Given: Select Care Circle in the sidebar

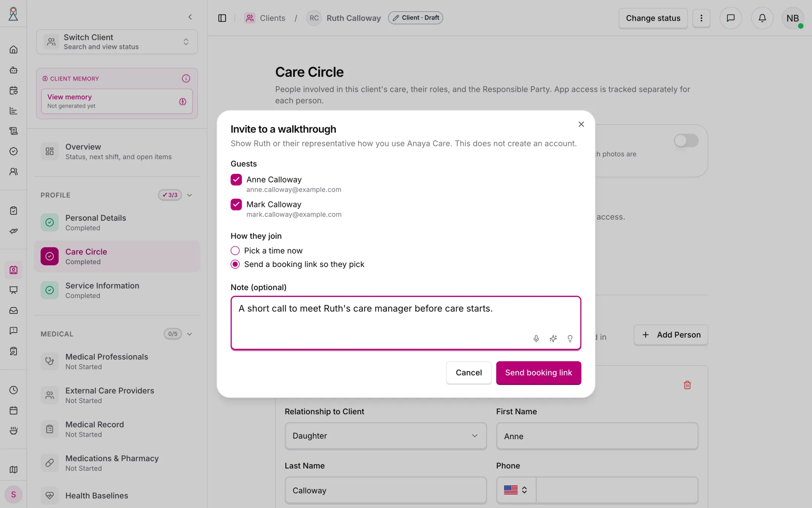Looking at the screenshot, I should click(x=117, y=256).
